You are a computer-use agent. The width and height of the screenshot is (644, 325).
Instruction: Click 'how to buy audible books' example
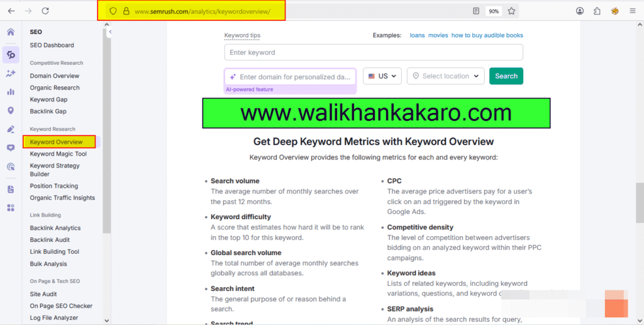click(x=487, y=35)
